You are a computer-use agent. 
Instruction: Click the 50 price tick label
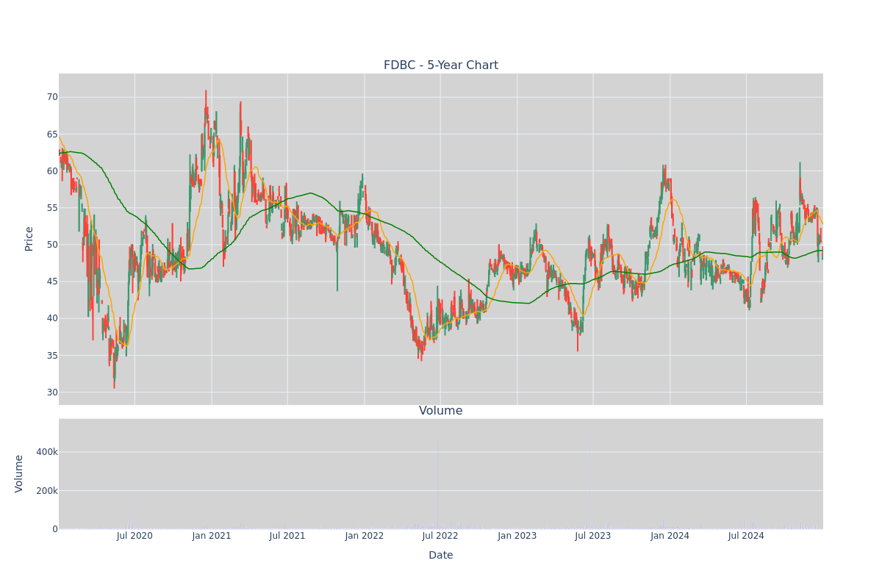52,245
